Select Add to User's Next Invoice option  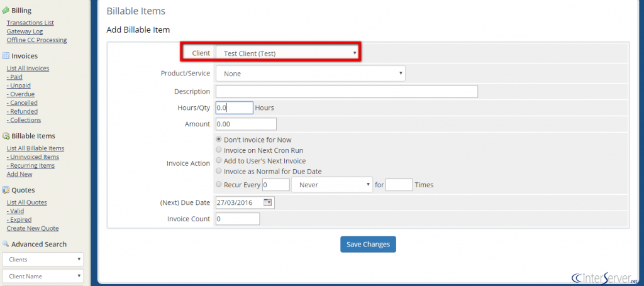click(x=219, y=161)
